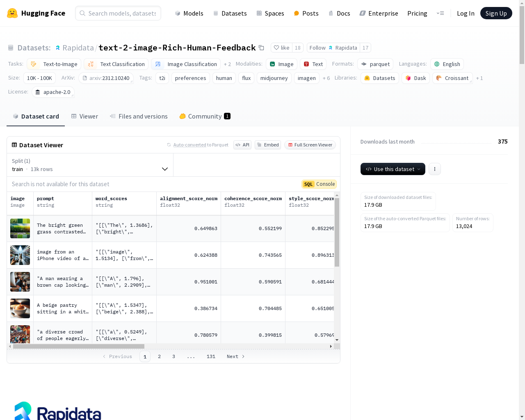Open the Models menu item
525x420 pixels.
(189, 13)
